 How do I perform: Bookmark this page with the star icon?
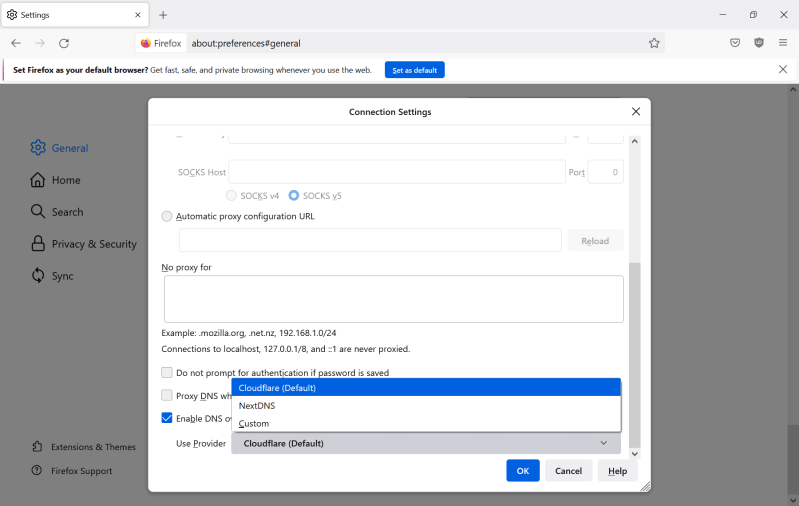(x=654, y=43)
